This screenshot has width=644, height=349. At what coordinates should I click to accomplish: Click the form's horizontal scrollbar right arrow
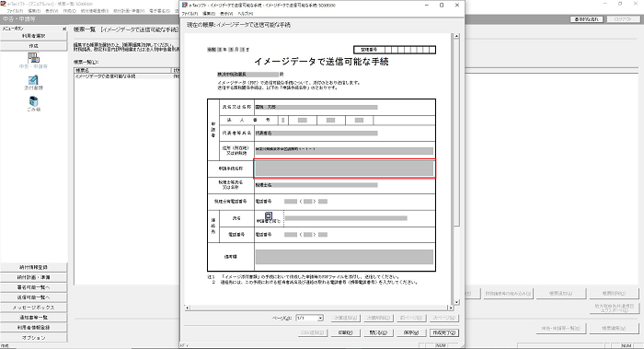(450, 308)
